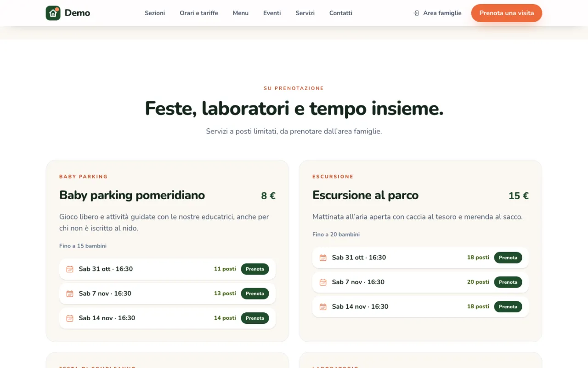Book Baby parking on Sab 7 nov
The width and height of the screenshot is (588, 368).
click(x=255, y=293)
